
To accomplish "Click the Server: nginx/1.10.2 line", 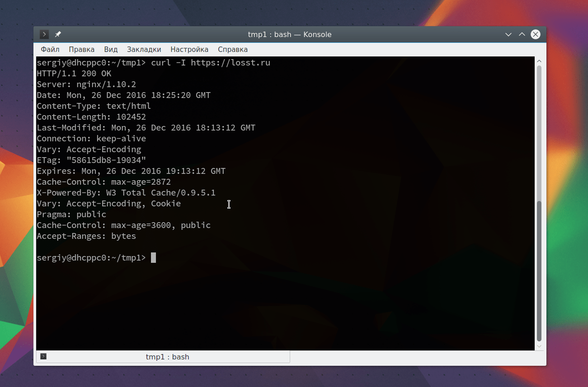I will click(86, 84).
